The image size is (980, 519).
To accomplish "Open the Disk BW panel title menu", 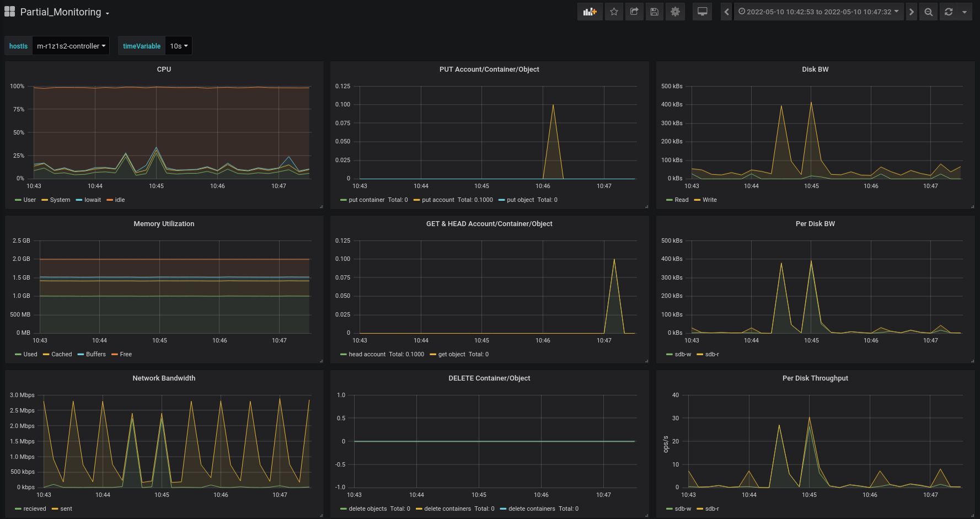I will (815, 69).
